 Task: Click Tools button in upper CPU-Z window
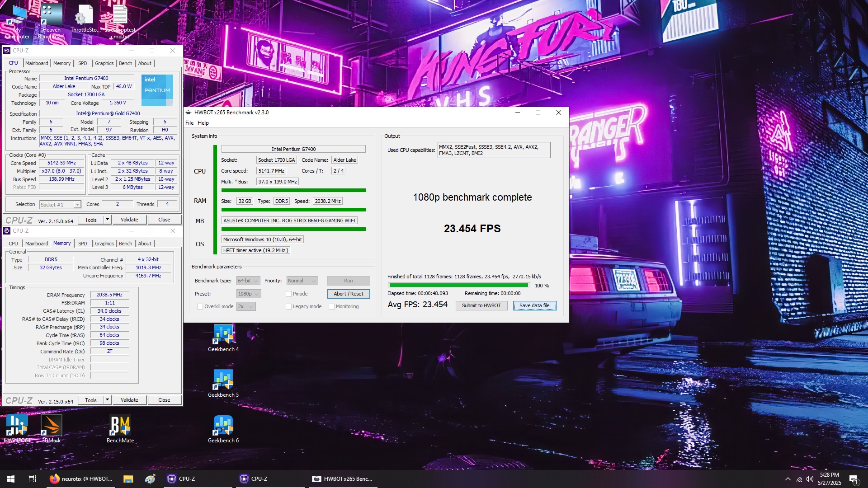[91, 220]
